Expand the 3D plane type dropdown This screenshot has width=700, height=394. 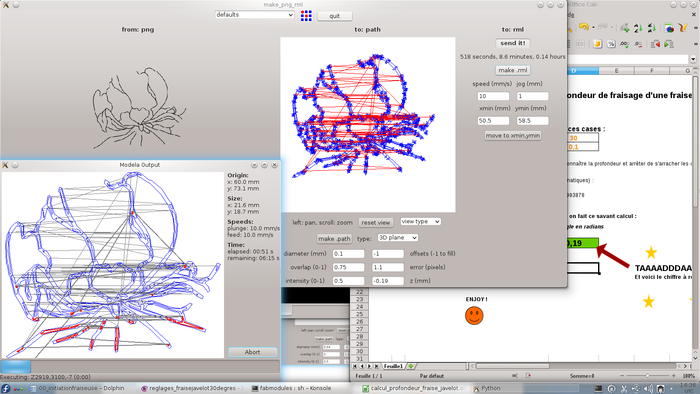(x=397, y=238)
